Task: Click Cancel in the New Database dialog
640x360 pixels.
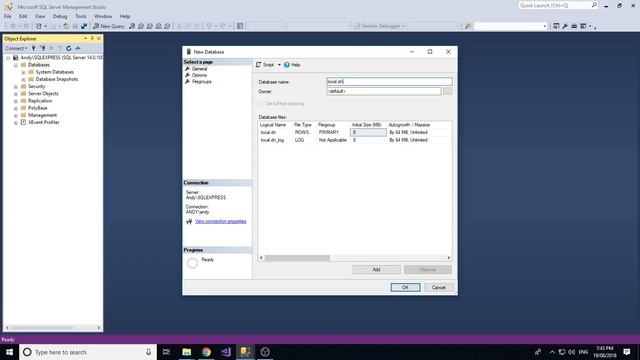Action: [x=439, y=287]
